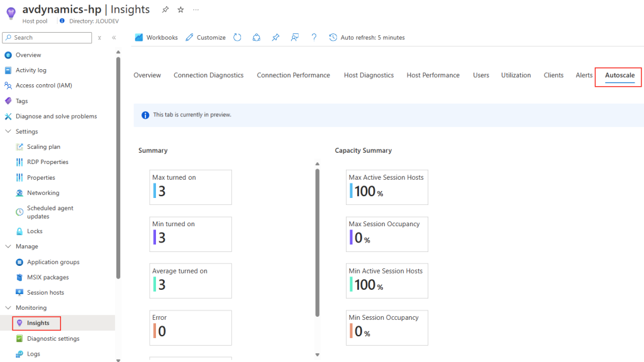
Task: Click Max Active Session Hosts tile
Action: pos(387,187)
